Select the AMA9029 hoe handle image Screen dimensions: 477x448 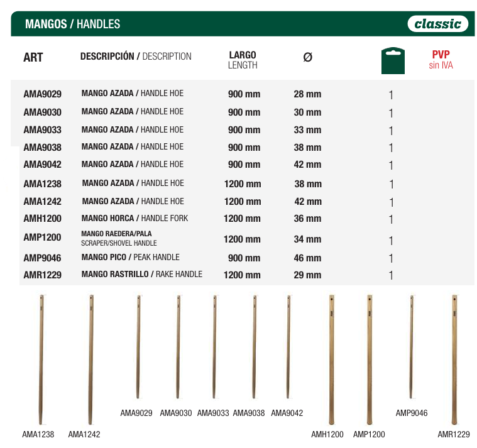click(x=138, y=347)
